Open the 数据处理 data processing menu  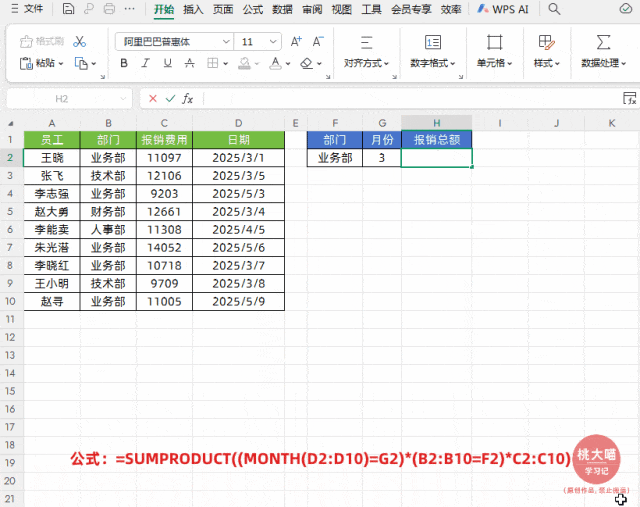click(603, 51)
